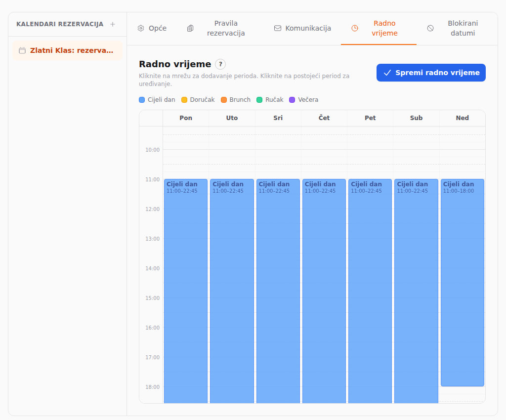Click the clock icon of Radno vrijeme tab
The width and height of the screenshot is (506, 420).
click(x=355, y=28)
